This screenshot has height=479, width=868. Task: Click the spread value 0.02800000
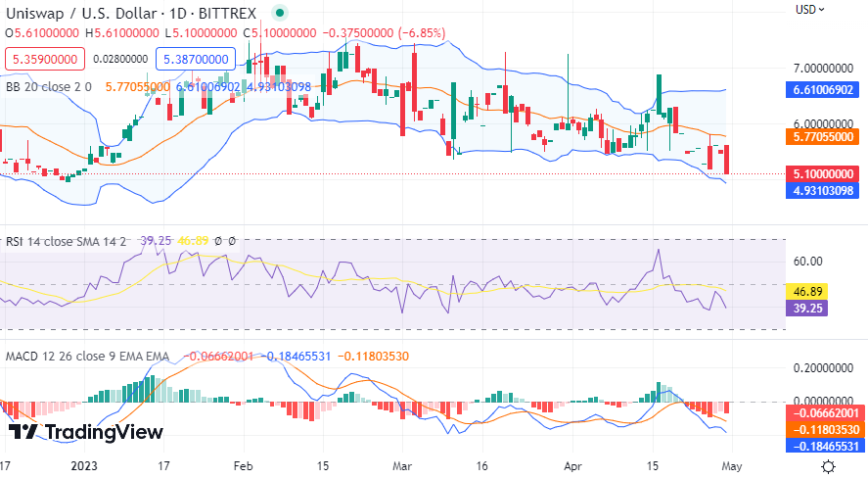(x=120, y=60)
